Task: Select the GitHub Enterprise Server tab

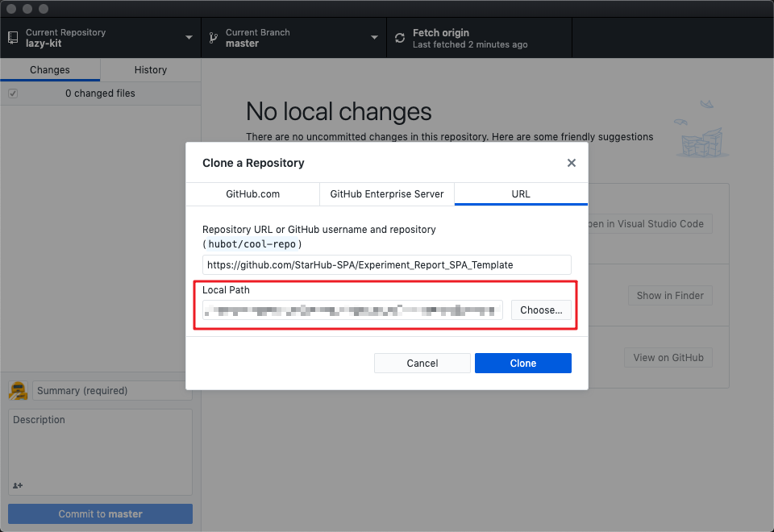Action: coord(387,194)
